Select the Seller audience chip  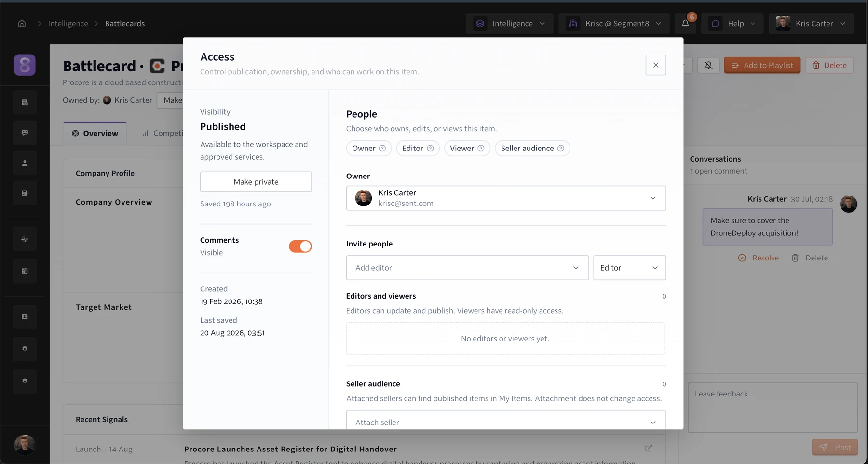(x=532, y=148)
